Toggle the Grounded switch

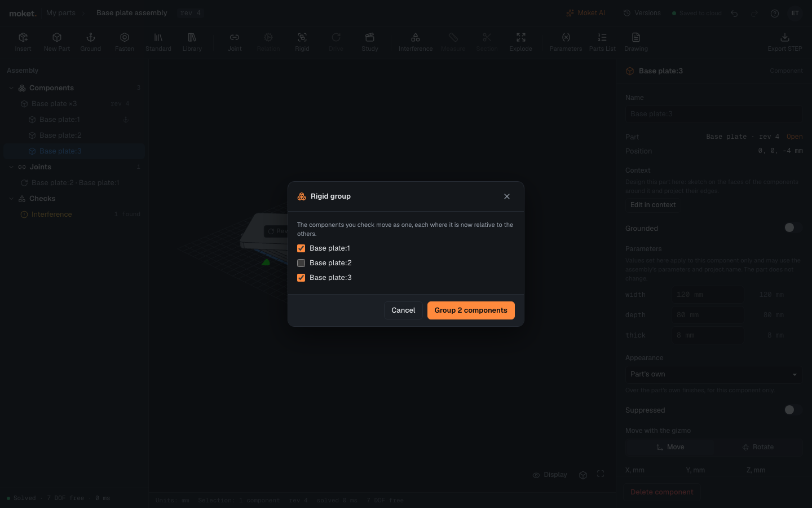[x=793, y=227]
